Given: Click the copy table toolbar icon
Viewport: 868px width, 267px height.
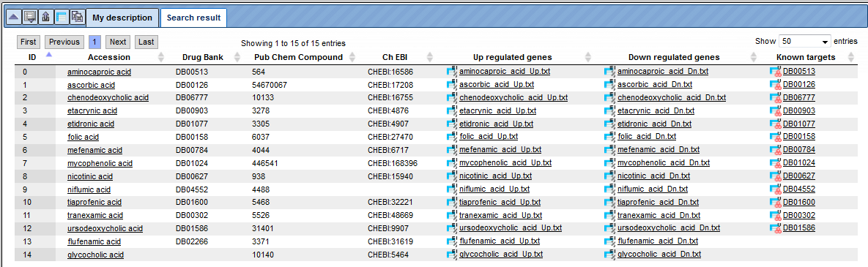Looking at the screenshot, I should pyautogui.click(x=78, y=18).
